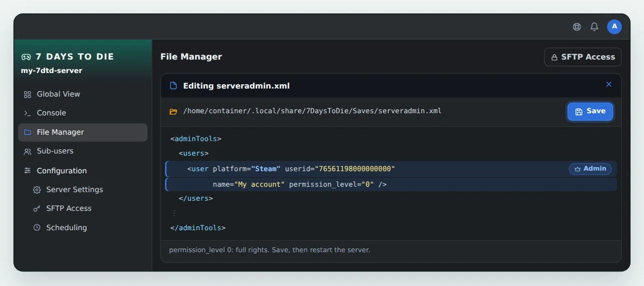Image resolution: width=644 pixels, height=286 pixels.
Task: Click the Sub-users people icon
Action: pyautogui.click(x=27, y=151)
